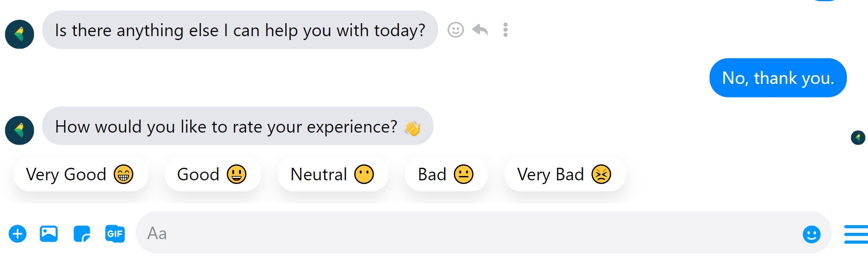Rate experience as Good
868x256 pixels.
coord(212,174)
